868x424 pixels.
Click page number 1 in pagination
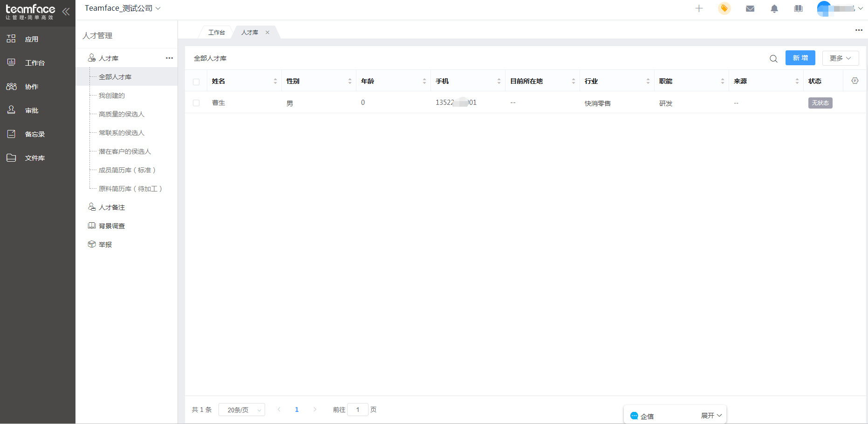click(297, 410)
